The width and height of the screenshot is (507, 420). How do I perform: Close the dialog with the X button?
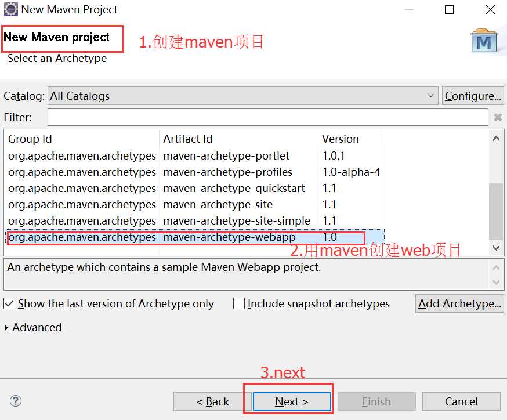[490, 9]
